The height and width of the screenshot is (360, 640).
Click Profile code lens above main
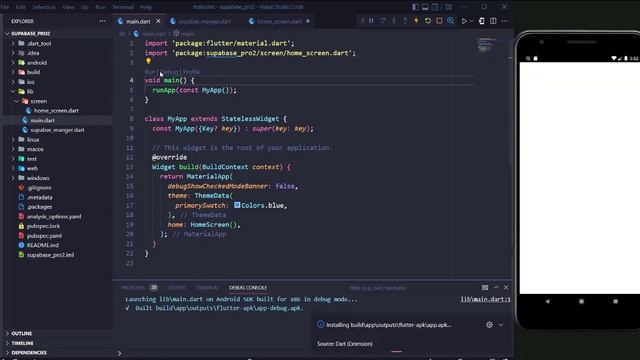coord(191,72)
